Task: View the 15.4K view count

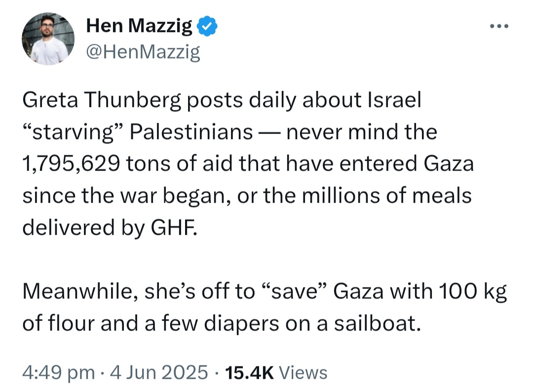Action: point(249,372)
